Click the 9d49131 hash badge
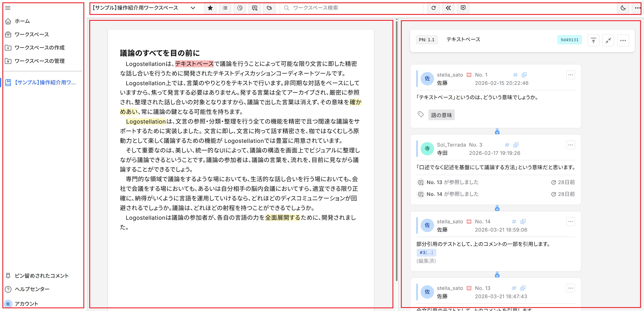Screen dimensions: 644x311 [x=570, y=40]
